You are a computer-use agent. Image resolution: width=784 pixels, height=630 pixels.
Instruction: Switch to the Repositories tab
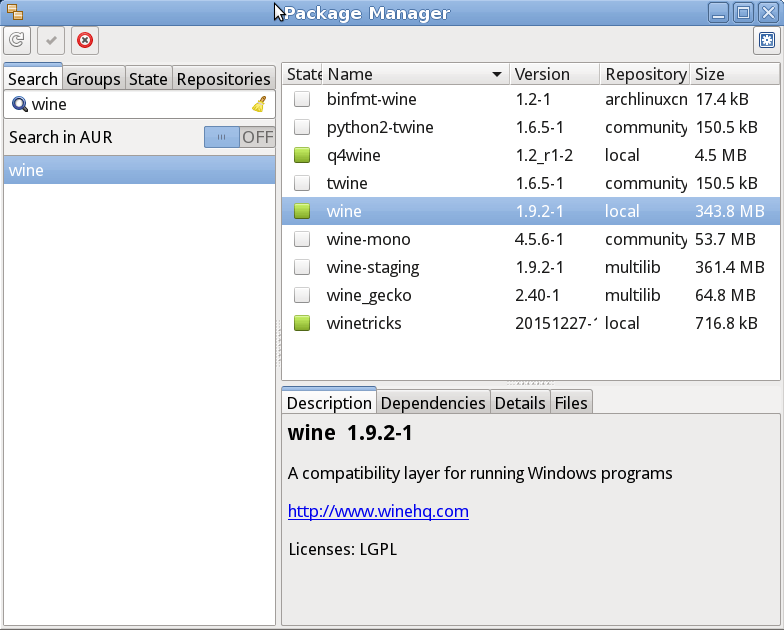[x=224, y=78]
